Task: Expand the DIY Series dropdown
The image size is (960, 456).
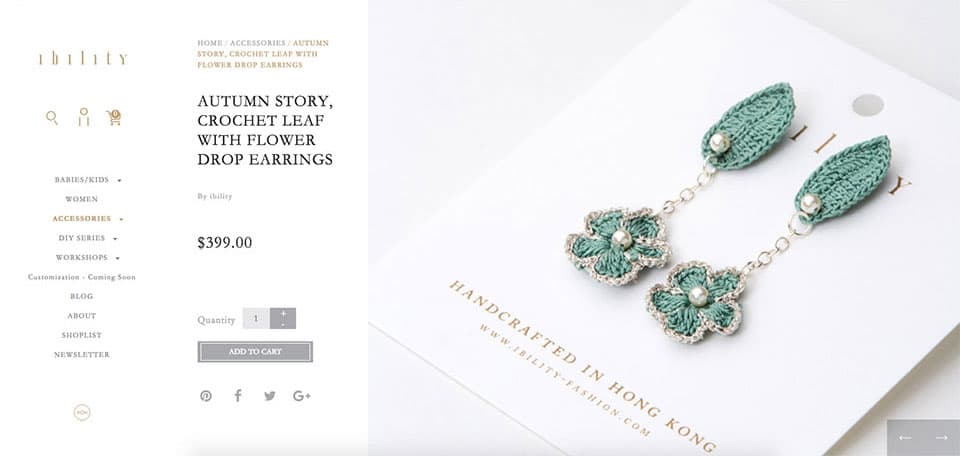Action: 115,239
